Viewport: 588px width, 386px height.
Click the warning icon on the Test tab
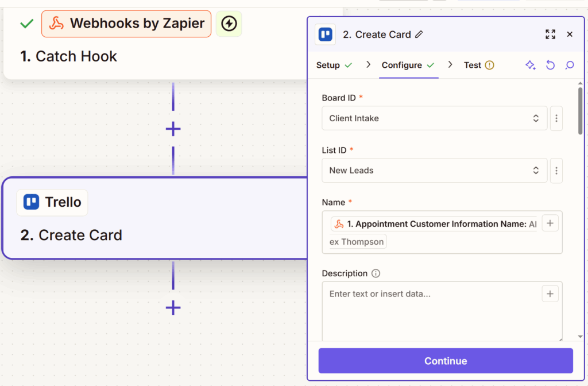click(491, 65)
